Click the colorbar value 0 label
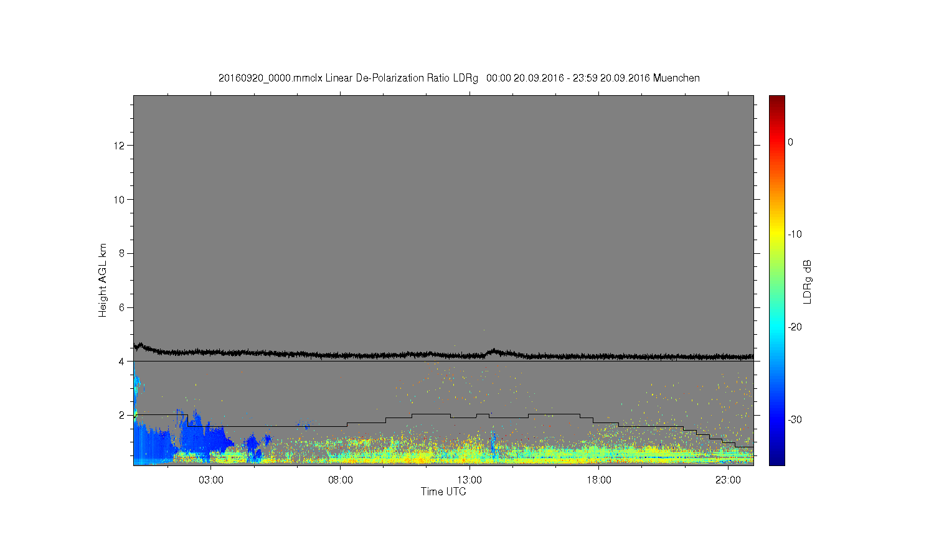Viewport: 934px width, 560px height. 791,142
